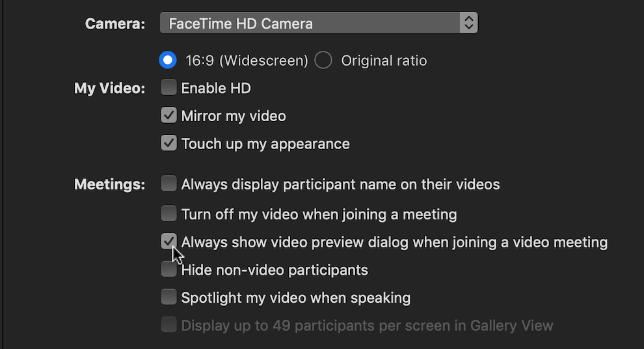Image resolution: width=644 pixels, height=349 pixels.
Task: Click the Meetings: section label
Action: [109, 184]
